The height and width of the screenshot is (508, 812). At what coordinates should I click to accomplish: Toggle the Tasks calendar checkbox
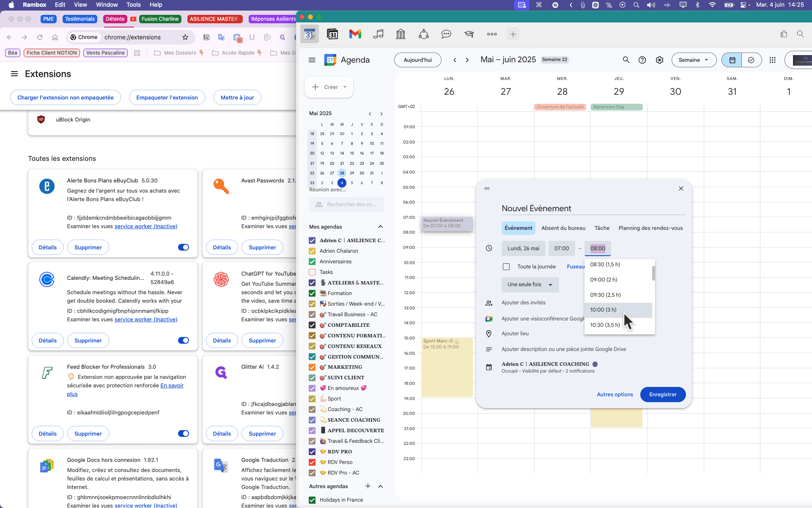click(x=312, y=272)
